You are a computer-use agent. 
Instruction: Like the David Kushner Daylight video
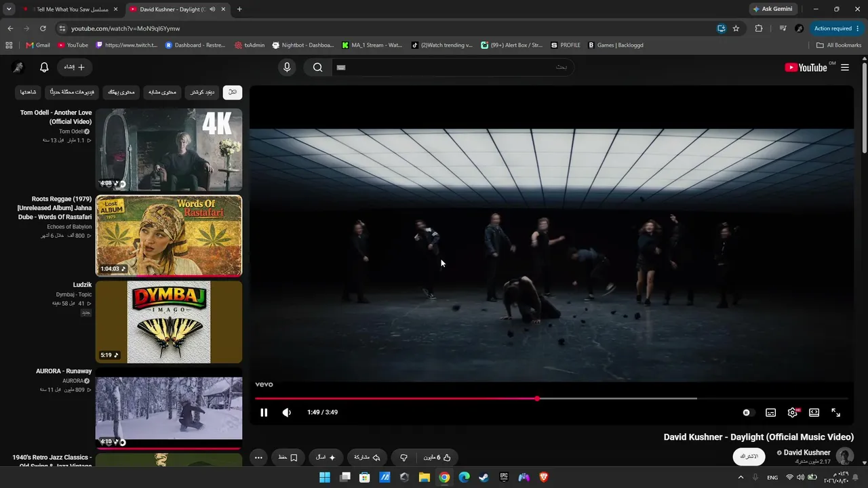tap(437, 457)
